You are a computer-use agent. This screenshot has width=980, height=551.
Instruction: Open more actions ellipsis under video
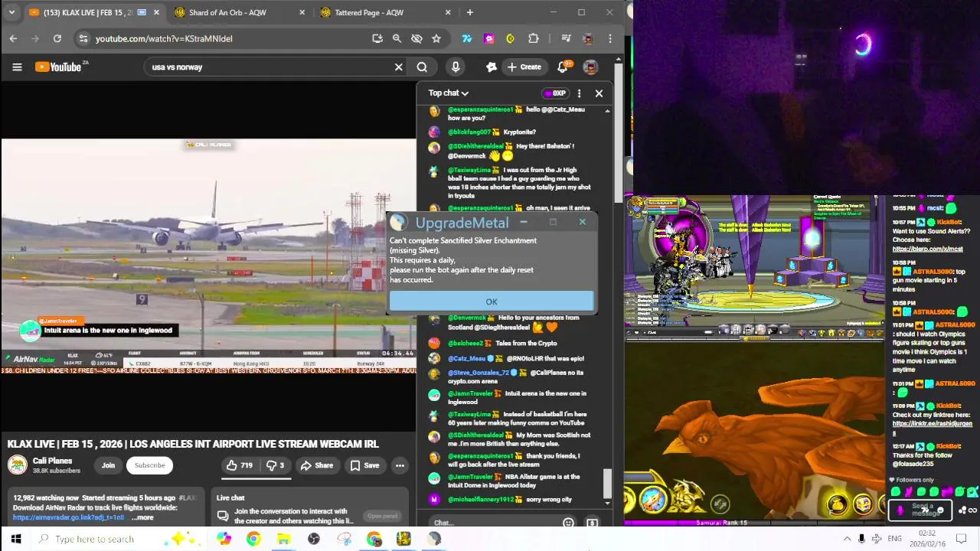(x=400, y=465)
